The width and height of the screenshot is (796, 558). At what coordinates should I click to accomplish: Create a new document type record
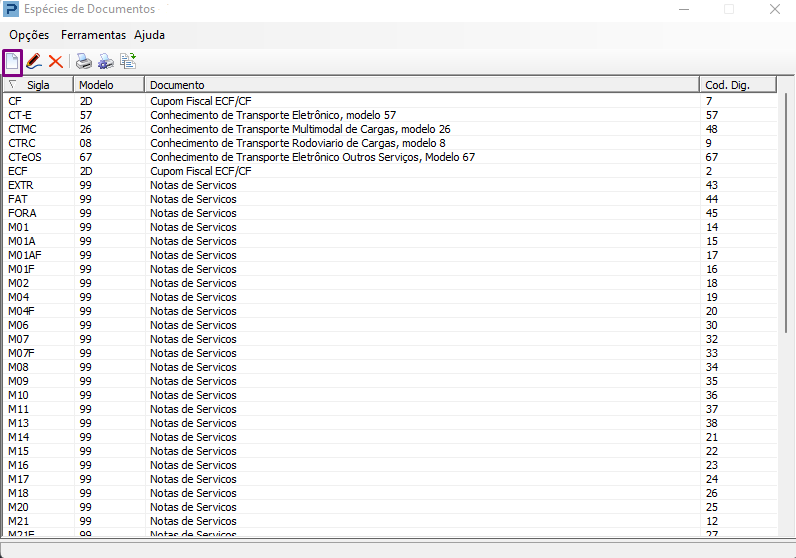pos(12,62)
